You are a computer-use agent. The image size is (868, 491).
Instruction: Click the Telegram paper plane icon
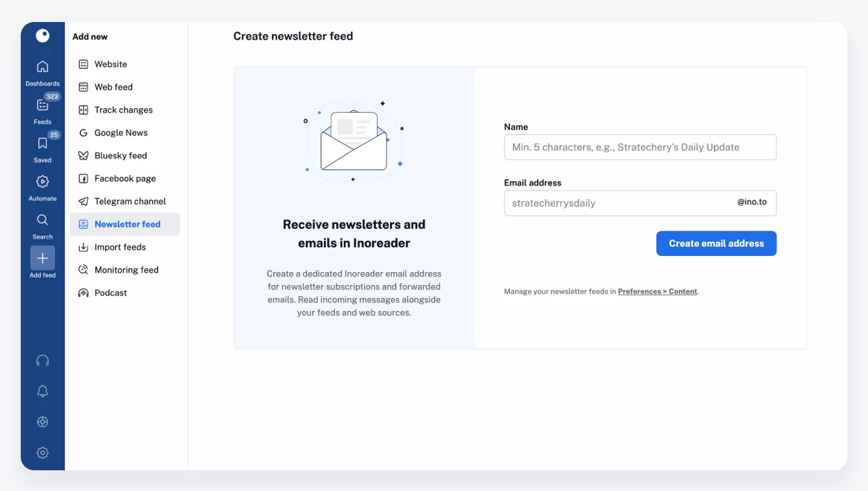[84, 201]
